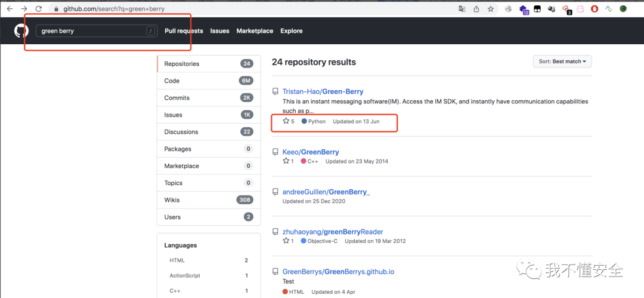
Task: Click repo icon beside Tristan-Hao/Green-Berry
Action: tap(275, 92)
